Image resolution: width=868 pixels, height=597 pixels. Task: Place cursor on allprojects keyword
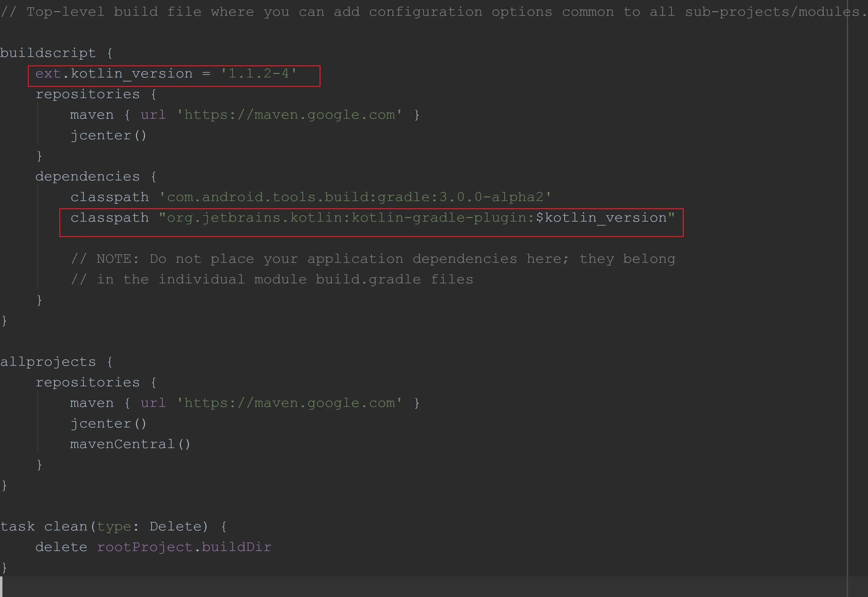[48, 362]
